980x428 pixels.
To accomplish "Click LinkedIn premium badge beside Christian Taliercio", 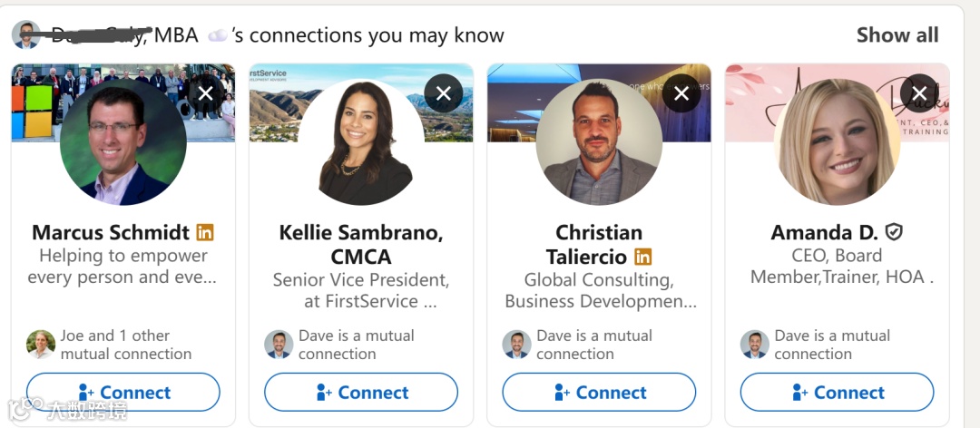I will tap(642, 257).
